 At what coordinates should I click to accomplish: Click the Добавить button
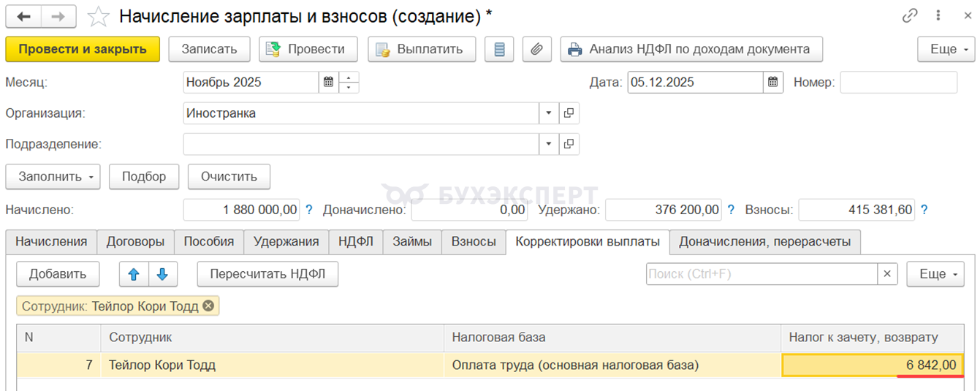pyautogui.click(x=58, y=274)
